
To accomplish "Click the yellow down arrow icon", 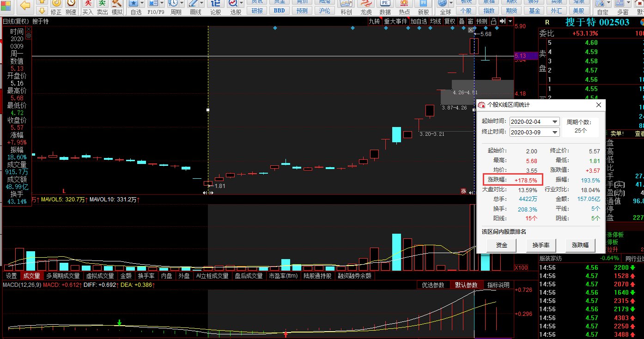I will click(42, 11).
